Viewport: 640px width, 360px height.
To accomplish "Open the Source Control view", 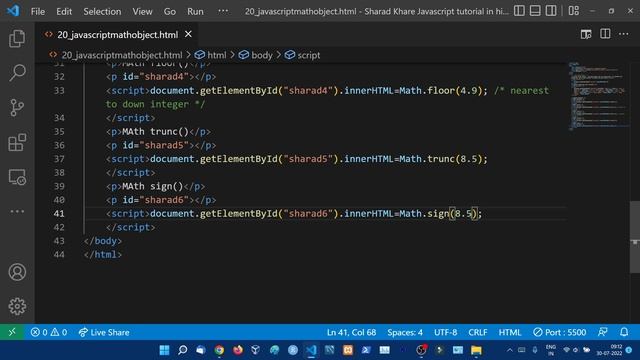I will pyautogui.click(x=17, y=108).
